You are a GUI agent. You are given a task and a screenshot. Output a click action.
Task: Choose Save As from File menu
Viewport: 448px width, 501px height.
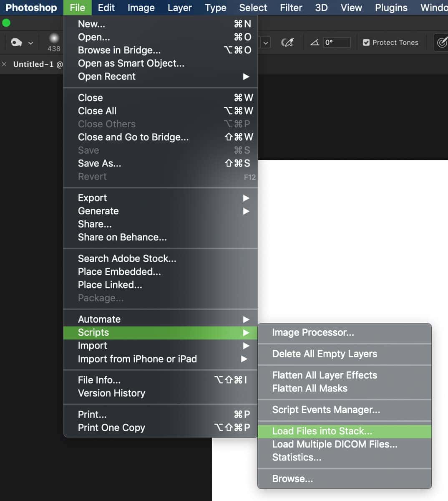99,164
